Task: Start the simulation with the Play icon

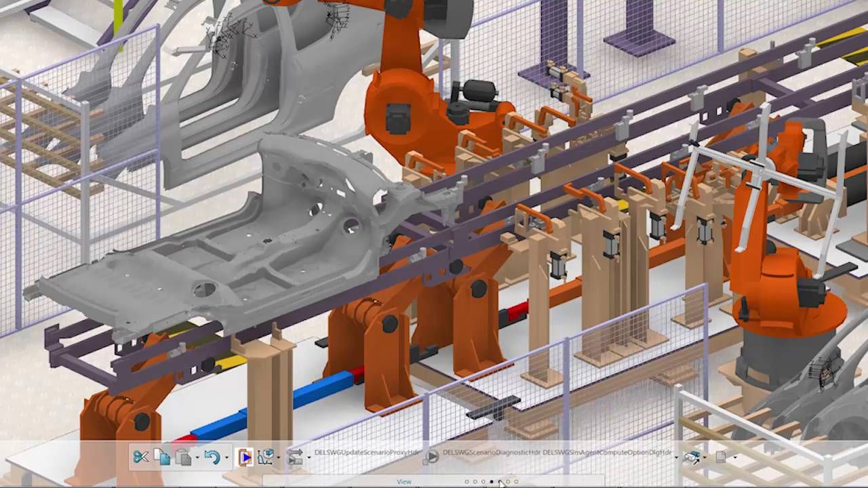Action: pos(245,457)
